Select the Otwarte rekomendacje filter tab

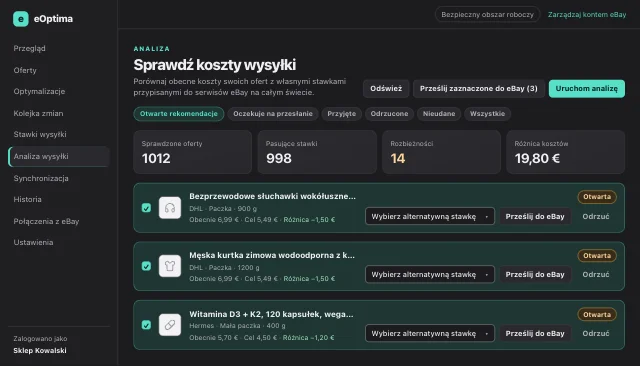179,114
